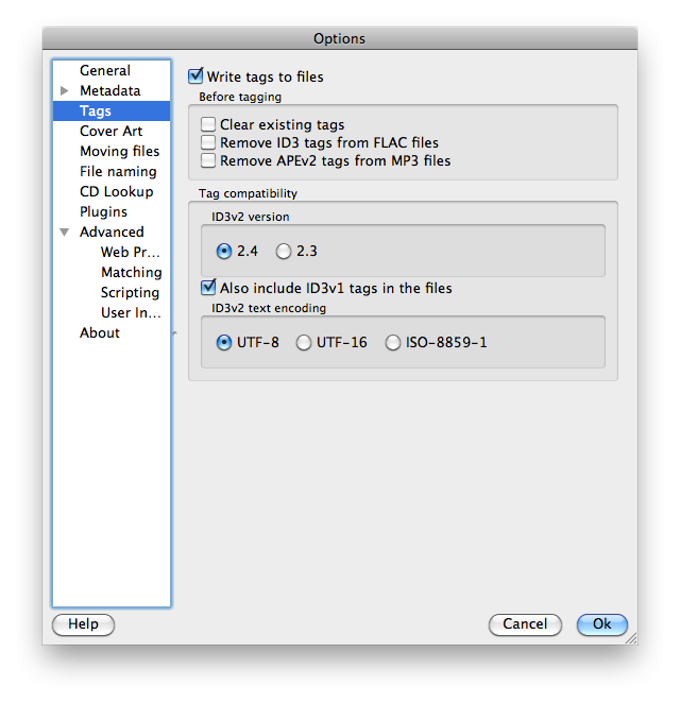The width and height of the screenshot is (680, 703).
Task: Select the Advanced options entry
Action: [112, 232]
